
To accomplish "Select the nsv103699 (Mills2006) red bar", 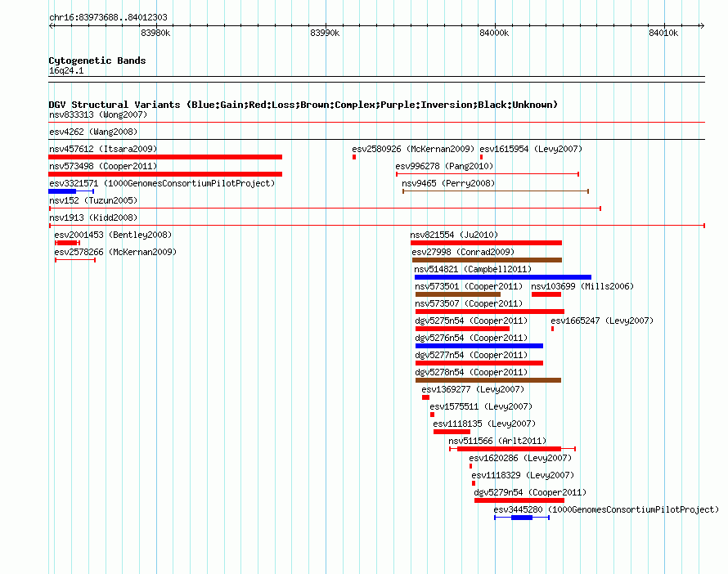I will coord(546,294).
